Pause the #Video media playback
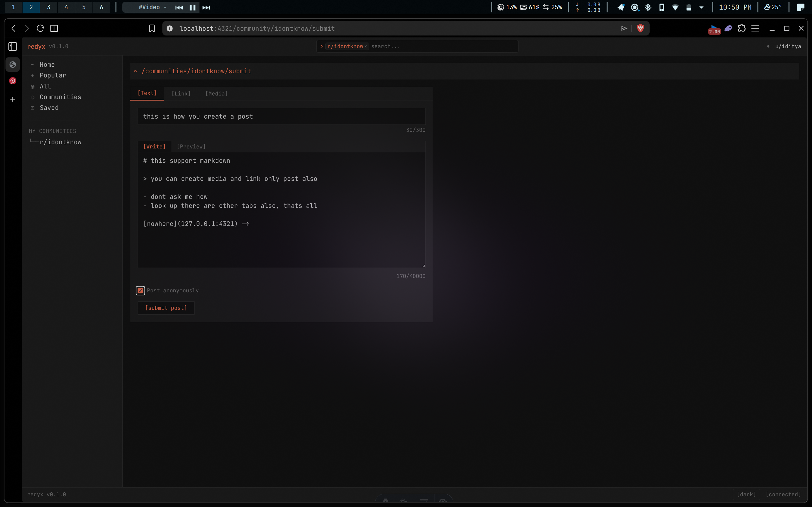 point(193,7)
